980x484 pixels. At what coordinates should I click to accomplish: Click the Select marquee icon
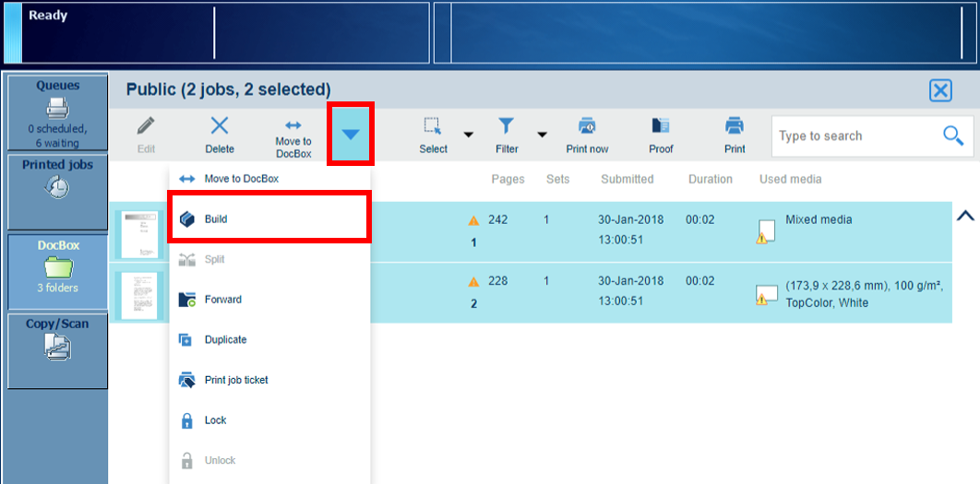433,126
